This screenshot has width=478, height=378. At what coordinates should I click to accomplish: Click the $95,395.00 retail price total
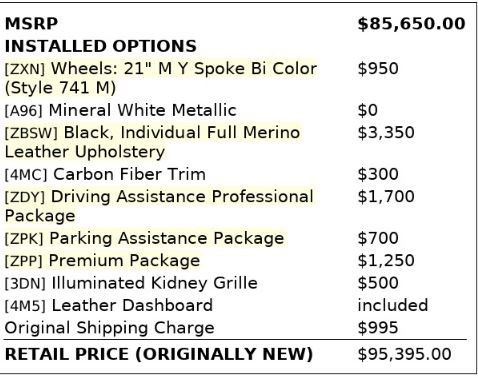click(405, 354)
